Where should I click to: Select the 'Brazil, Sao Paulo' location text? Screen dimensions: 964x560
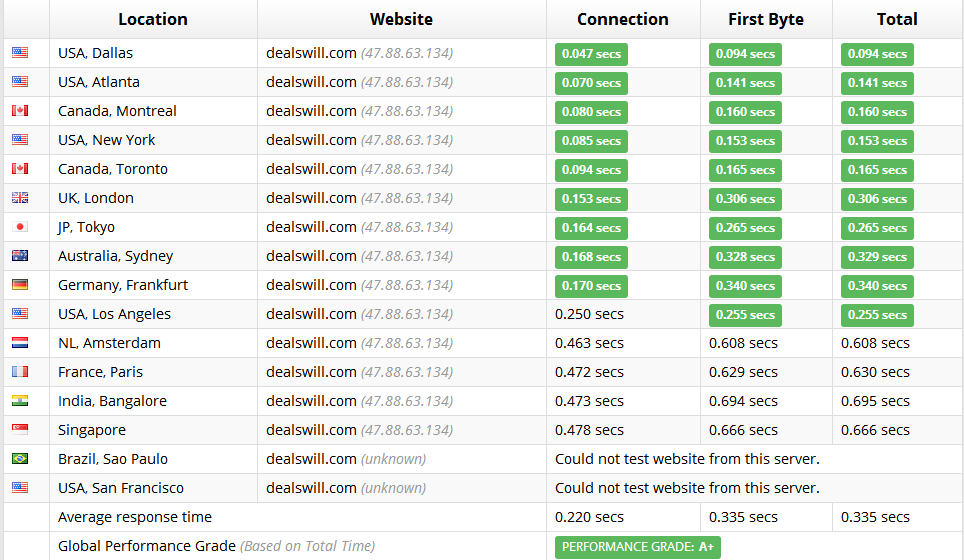113,459
